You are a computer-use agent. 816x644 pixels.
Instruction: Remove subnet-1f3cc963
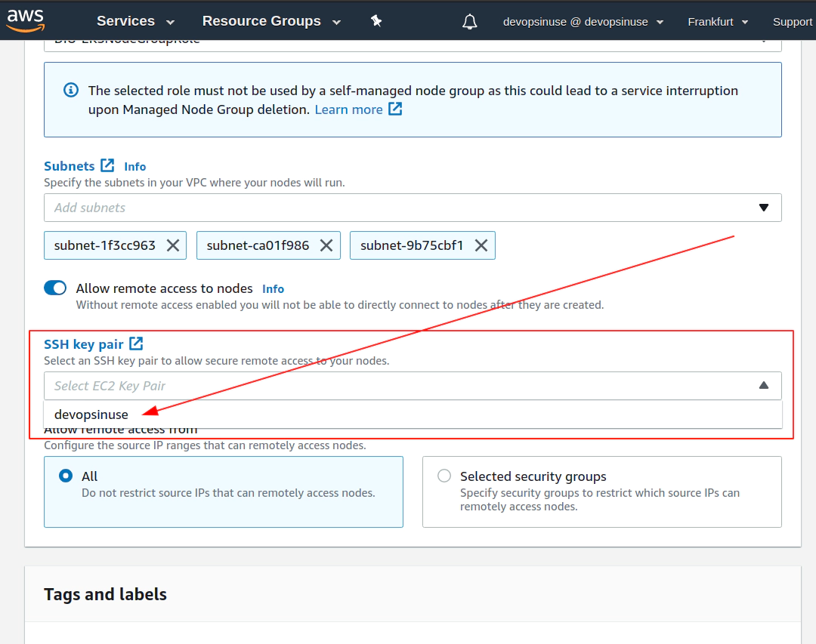tap(173, 245)
